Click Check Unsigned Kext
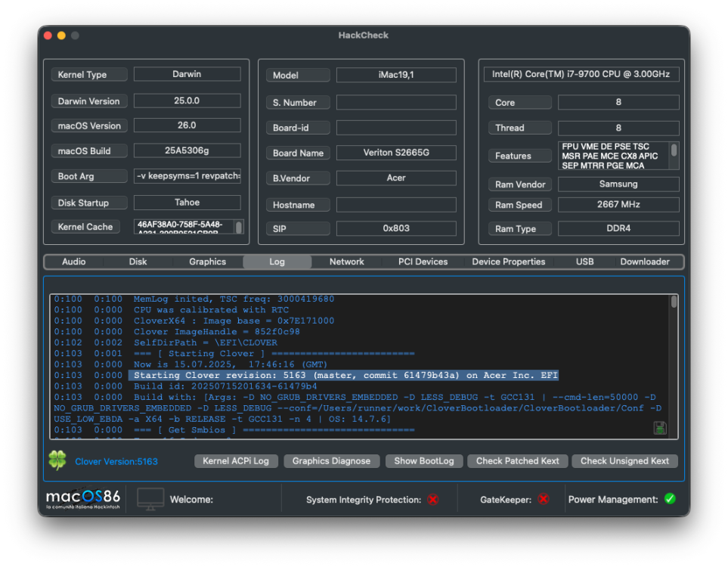Screen dimensions: 728x567 [624, 461]
